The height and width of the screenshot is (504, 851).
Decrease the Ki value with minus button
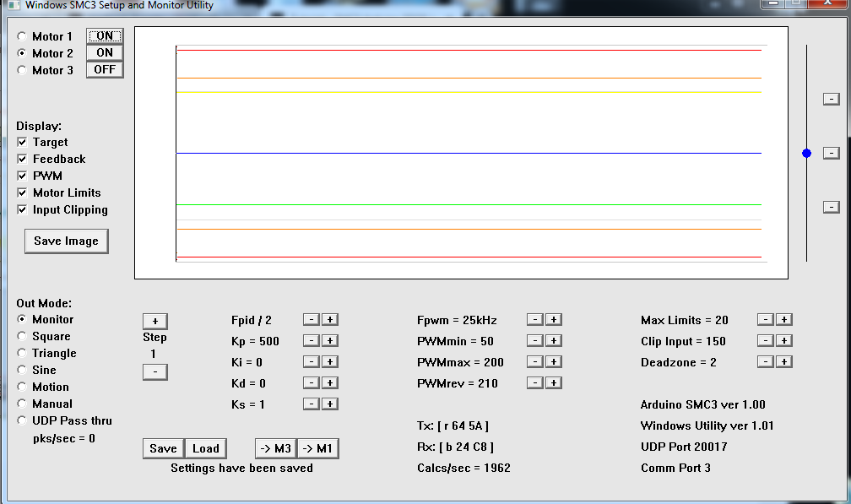click(311, 362)
